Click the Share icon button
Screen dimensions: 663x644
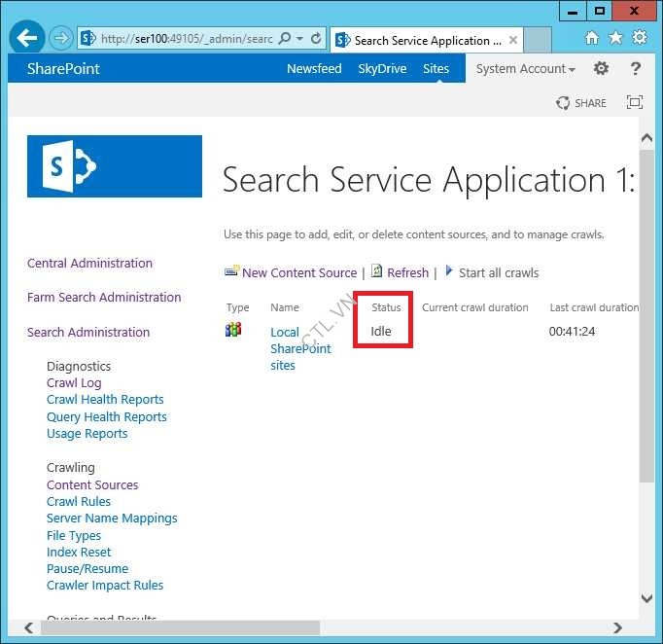click(x=581, y=103)
